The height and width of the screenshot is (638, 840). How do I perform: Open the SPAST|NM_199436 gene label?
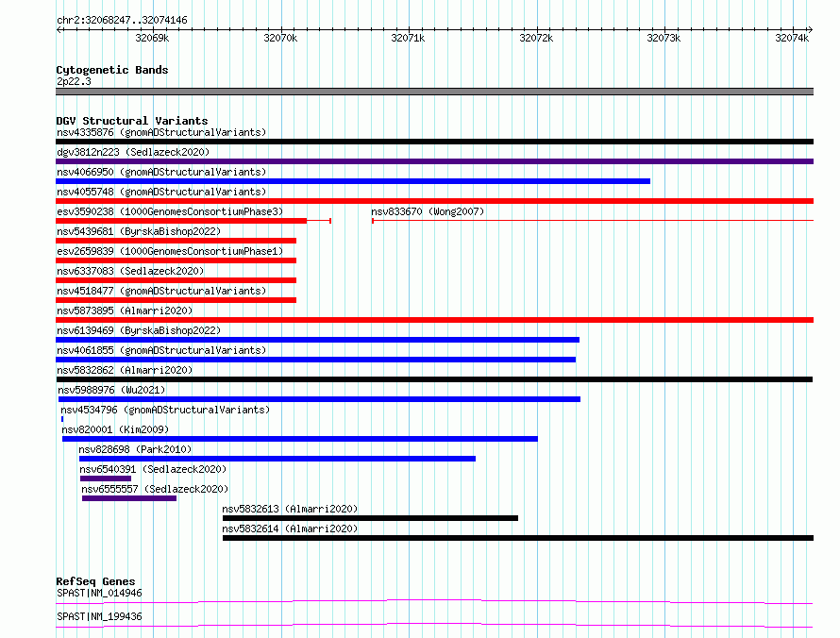pos(99,616)
